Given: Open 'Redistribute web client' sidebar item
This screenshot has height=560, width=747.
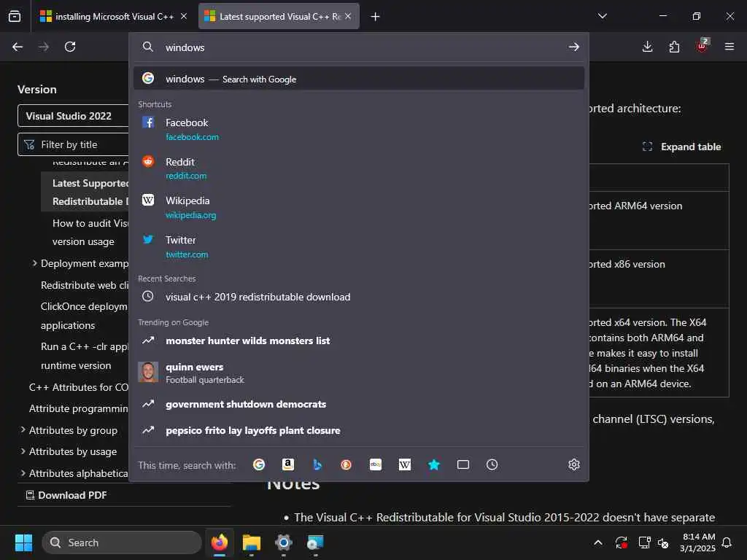Looking at the screenshot, I should pyautogui.click(x=85, y=285).
